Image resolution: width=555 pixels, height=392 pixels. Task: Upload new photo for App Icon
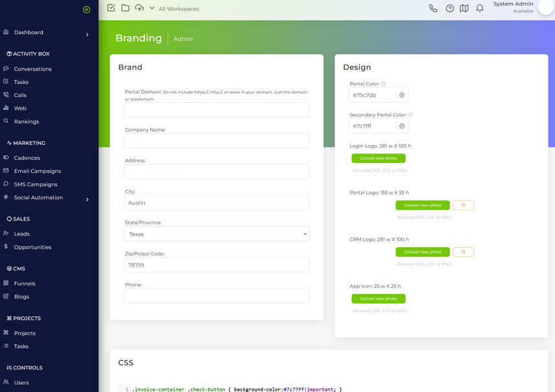click(x=378, y=299)
